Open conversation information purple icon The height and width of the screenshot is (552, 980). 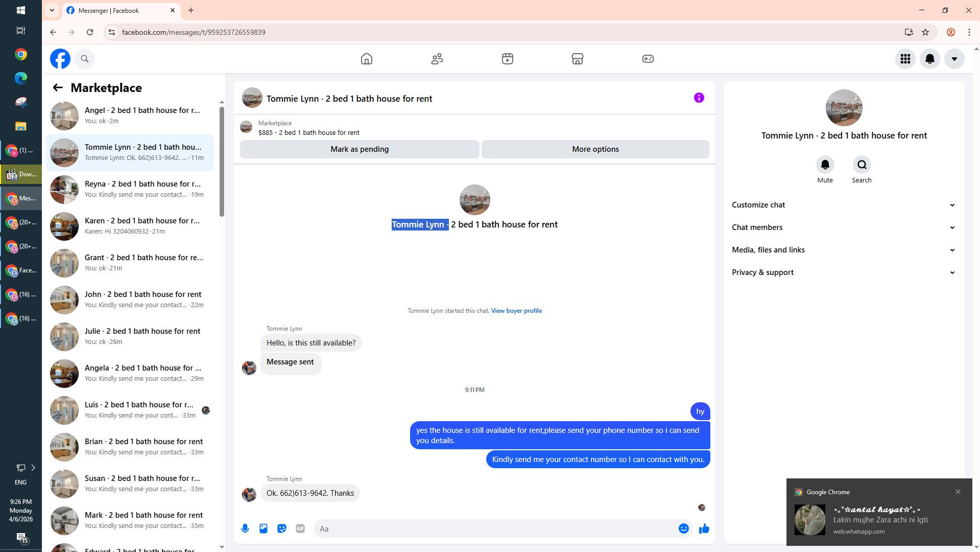[699, 98]
